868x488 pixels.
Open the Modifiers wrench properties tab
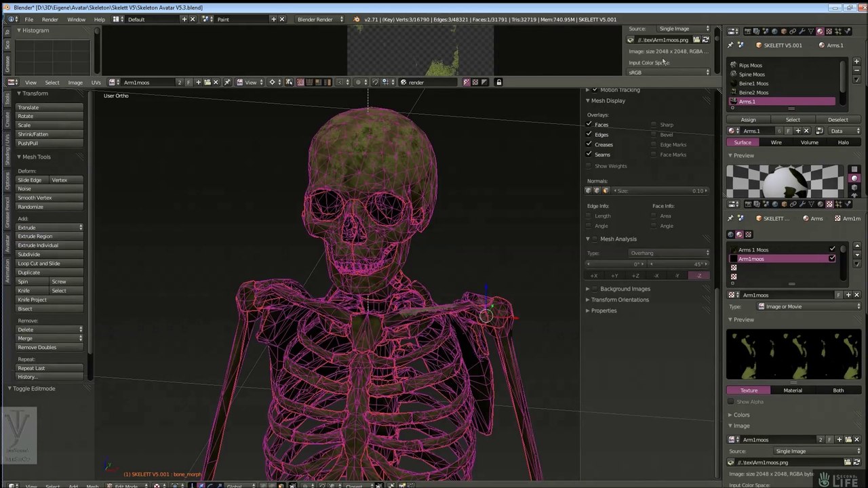802,31
